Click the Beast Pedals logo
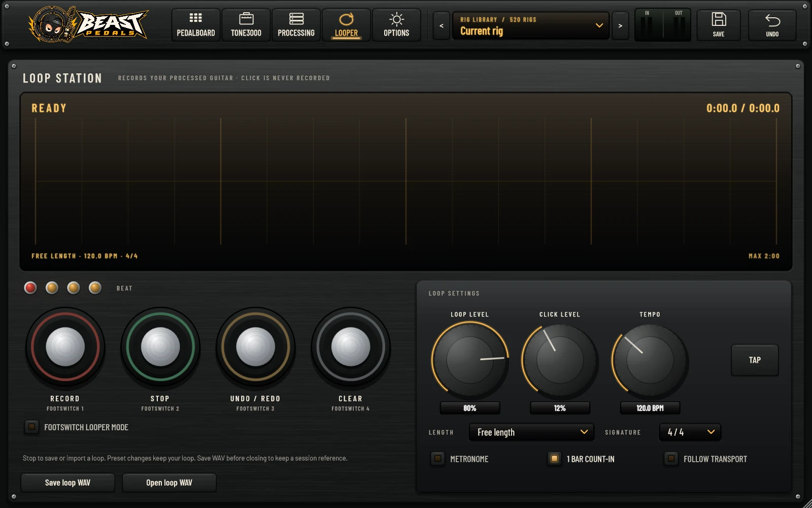Screen dimensions: 812x508 [x=88, y=24]
